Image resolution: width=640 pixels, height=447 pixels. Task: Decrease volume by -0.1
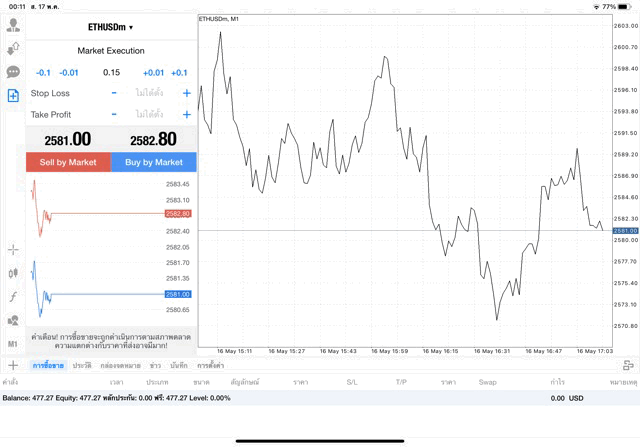(43, 72)
